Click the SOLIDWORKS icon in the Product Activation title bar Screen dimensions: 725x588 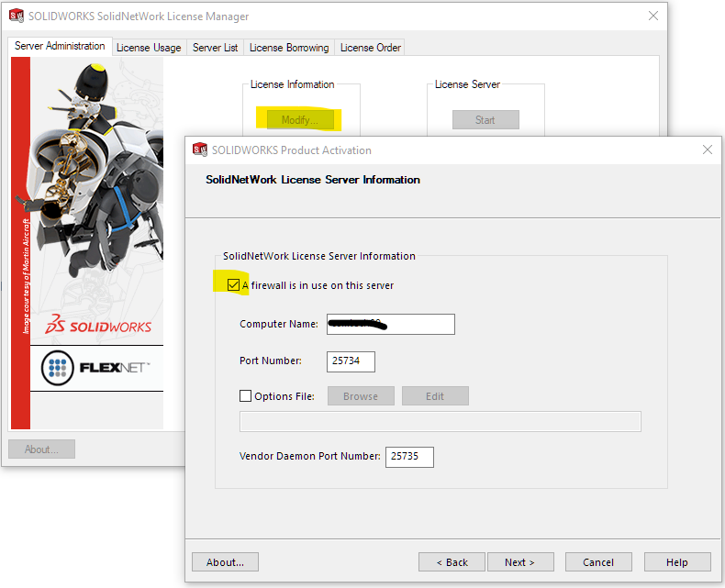[x=200, y=150]
